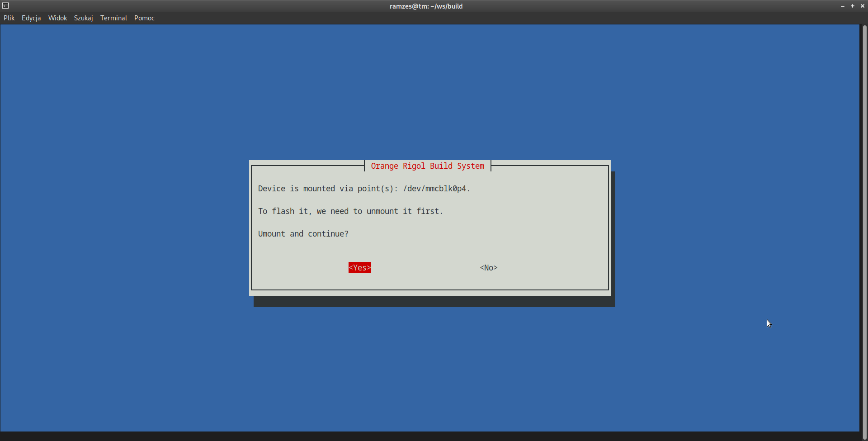
Task: Choose No in the dialog
Action: (x=489, y=268)
